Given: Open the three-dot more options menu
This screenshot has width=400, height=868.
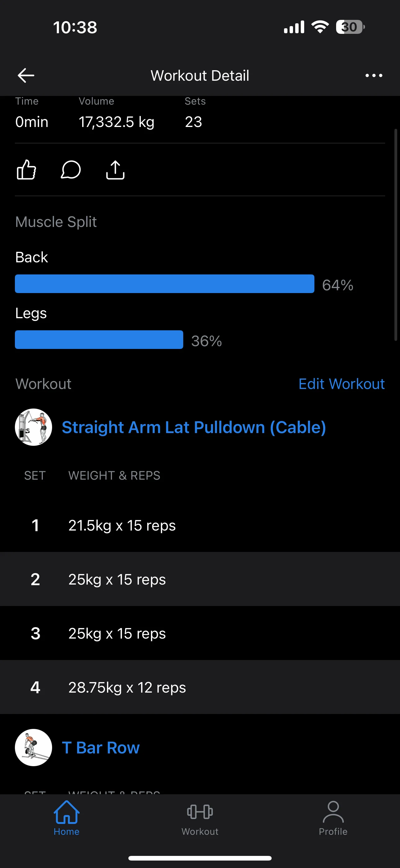Looking at the screenshot, I should click(374, 75).
